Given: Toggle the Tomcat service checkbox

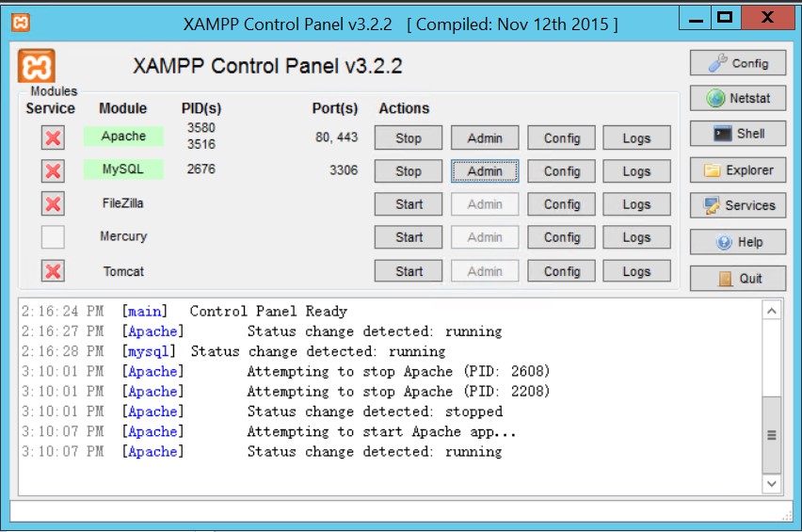Looking at the screenshot, I should [53, 270].
